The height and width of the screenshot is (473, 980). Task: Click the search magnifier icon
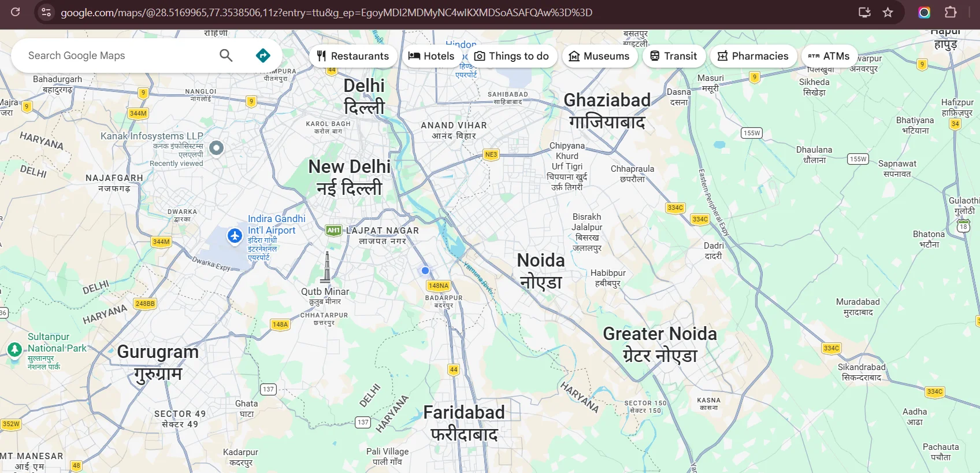pos(226,56)
